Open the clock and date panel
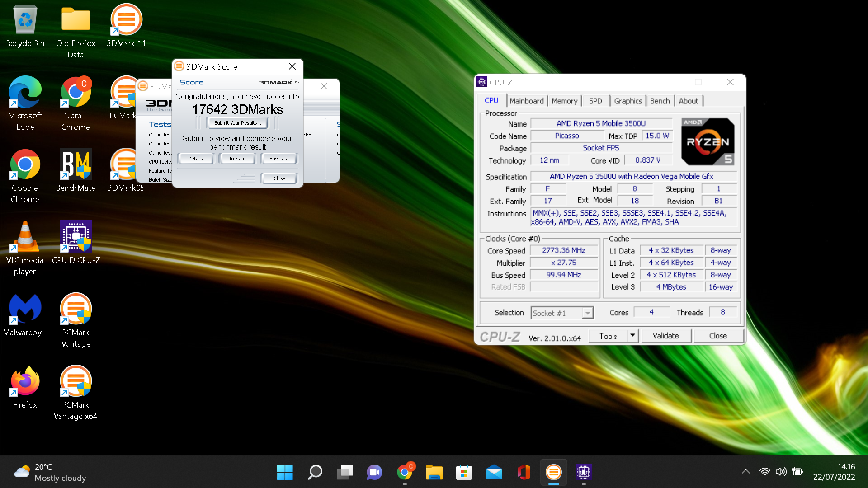Screen dimensions: 868x488 click(834, 472)
